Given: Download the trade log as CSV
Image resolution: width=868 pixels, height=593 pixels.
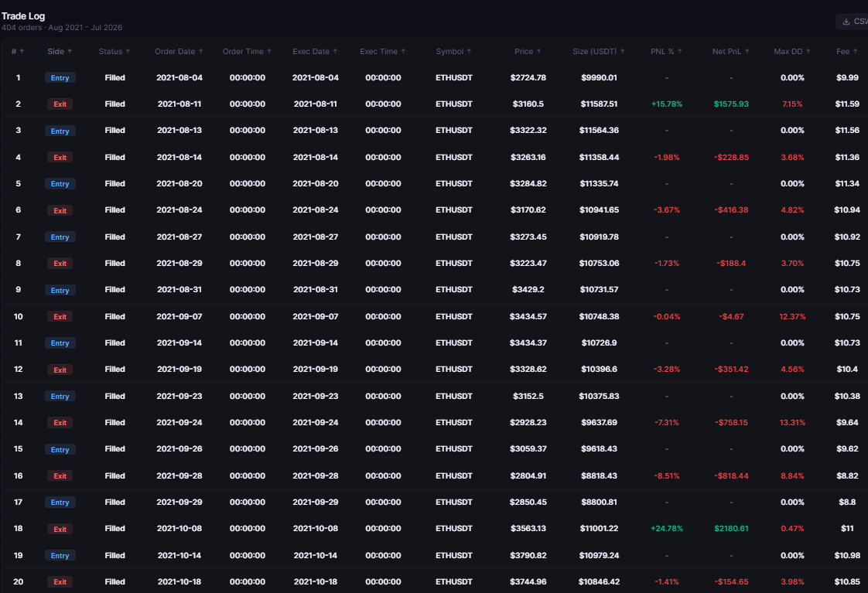Looking at the screenshot, I should click(x=853, y=22).
